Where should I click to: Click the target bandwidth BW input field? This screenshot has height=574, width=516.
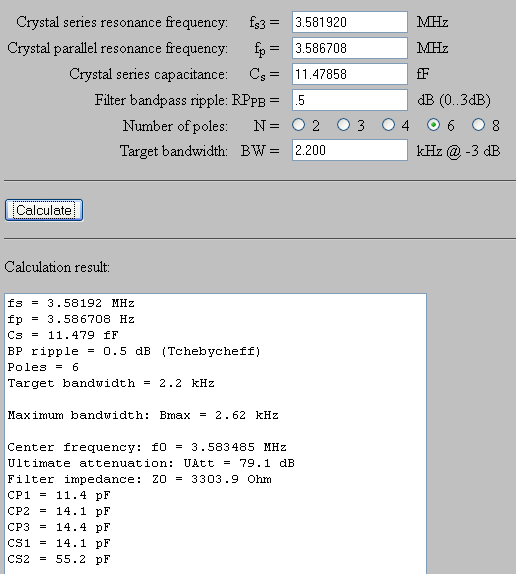350,150
